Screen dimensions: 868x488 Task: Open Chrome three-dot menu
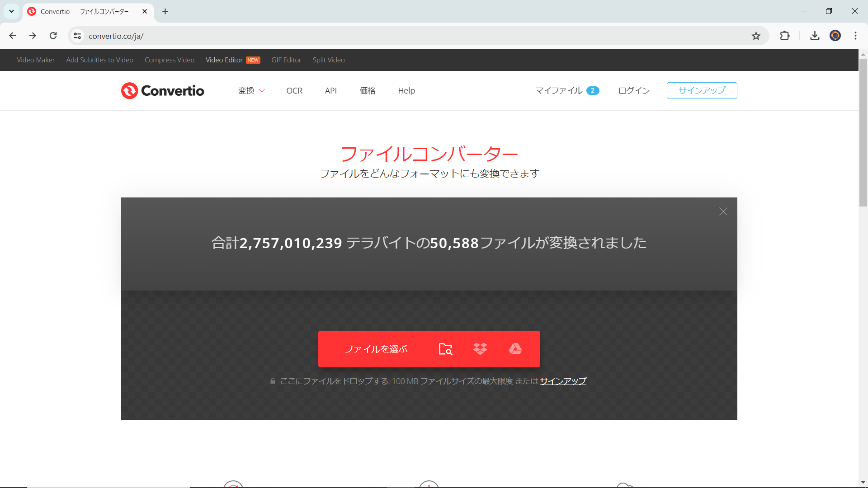pyautogui.click(x=855, y=36)
